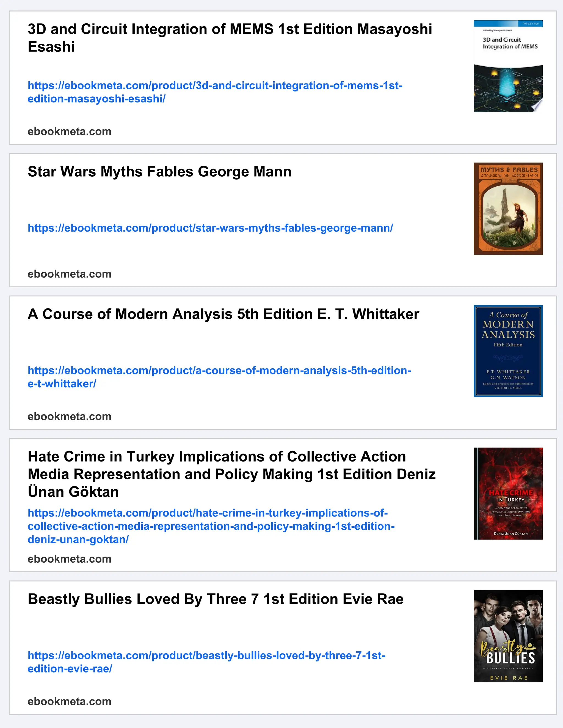Screen dimensions: 563x728
Task: Select 'A Course of Modern Analysis 5th Edition E. T. Whittaker' heading
Action: pyautogui.click(x=223, y=314)
